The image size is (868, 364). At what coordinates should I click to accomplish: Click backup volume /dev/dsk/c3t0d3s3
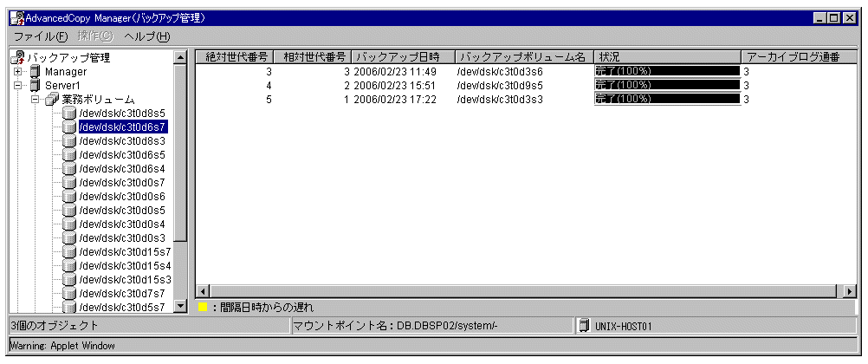[x=501, y=99]
